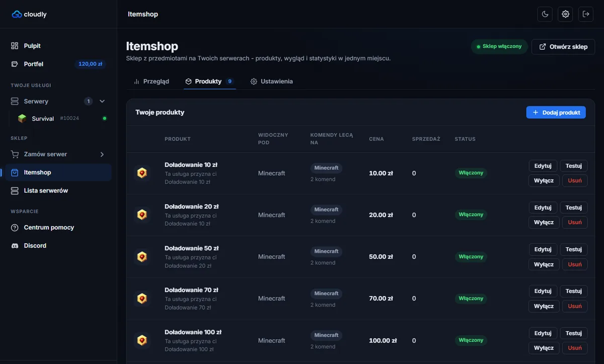Click the Włączony status of Doładowanie 50 zł
The width and height of the screenshot is (604, 364).
[x=471, y=257]
